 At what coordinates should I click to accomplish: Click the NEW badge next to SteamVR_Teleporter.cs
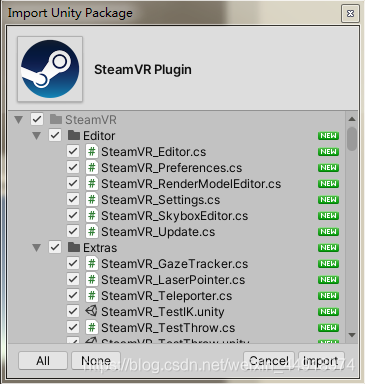tap(328, 296)
